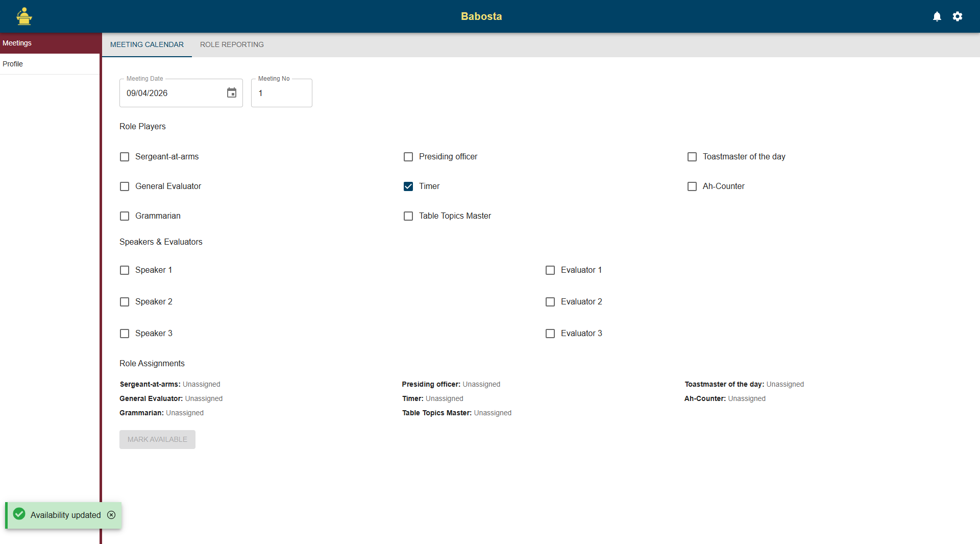Click the Role Assignments heading
This screenshot has height=544, width=980.
(x=152, y=363)
